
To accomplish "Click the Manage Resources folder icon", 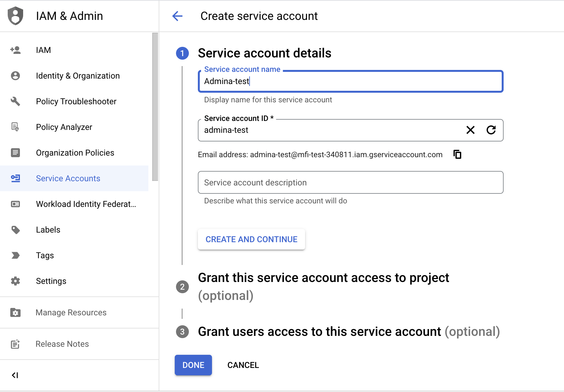I will (x=15, y=312).
